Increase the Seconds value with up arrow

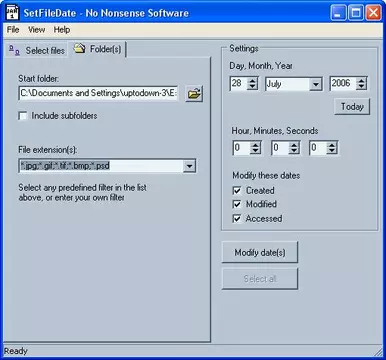click(x=332, y=145)
